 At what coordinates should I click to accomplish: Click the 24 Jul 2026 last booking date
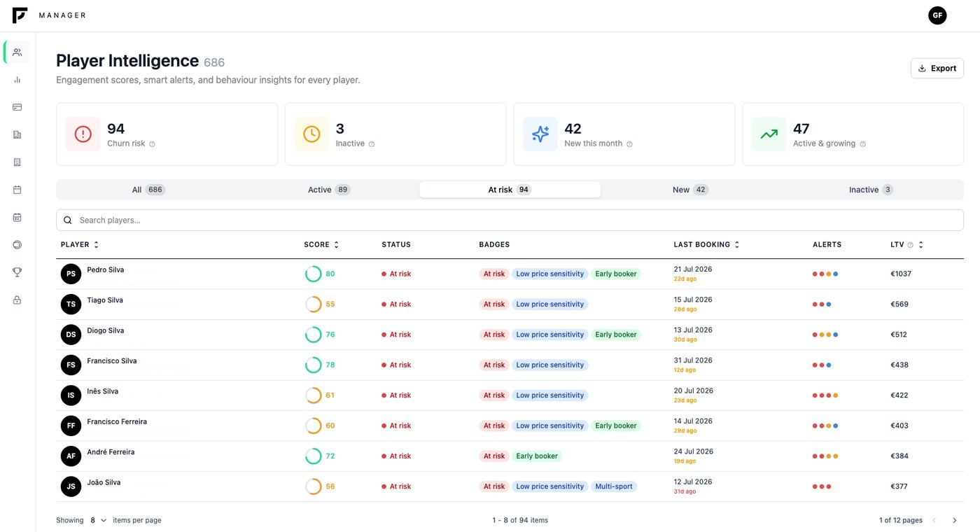pyautogui.click(x=694, y=451)
